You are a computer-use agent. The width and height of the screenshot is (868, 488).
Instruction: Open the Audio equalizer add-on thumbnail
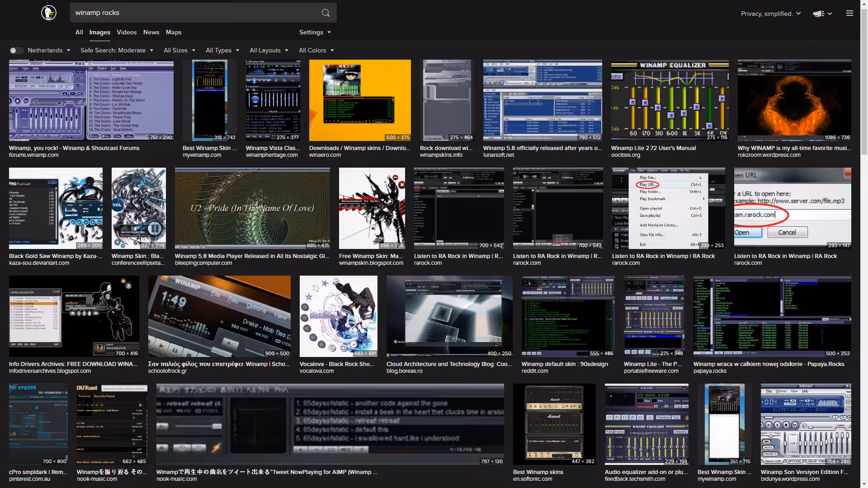[646, 424]
